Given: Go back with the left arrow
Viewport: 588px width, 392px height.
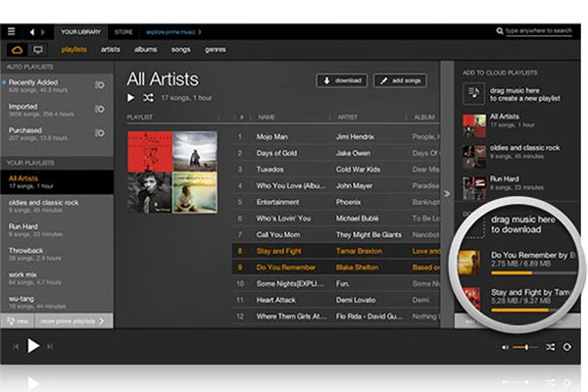Looking at the screenshot, I should tap(32, 32).
